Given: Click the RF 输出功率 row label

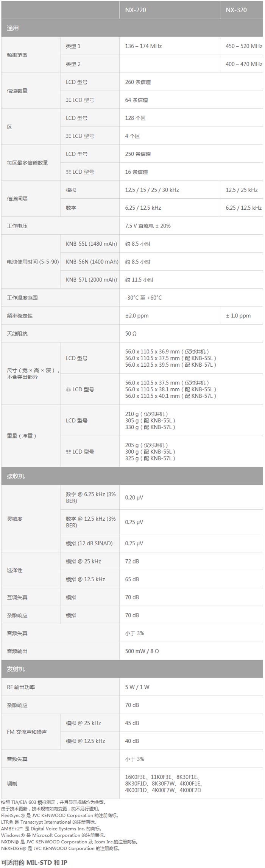Looking at the screenshot, I should 21,687.
